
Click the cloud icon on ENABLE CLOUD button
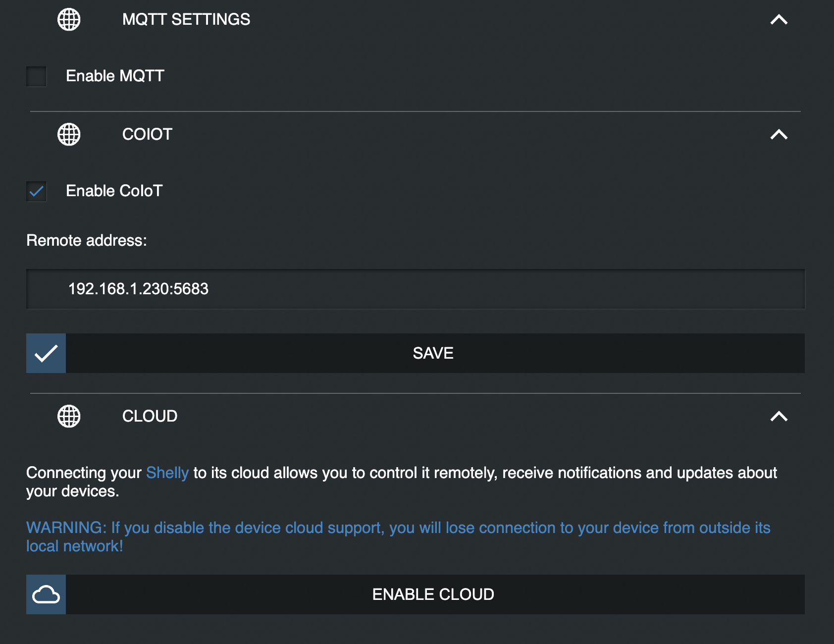(x=46, y=594)
